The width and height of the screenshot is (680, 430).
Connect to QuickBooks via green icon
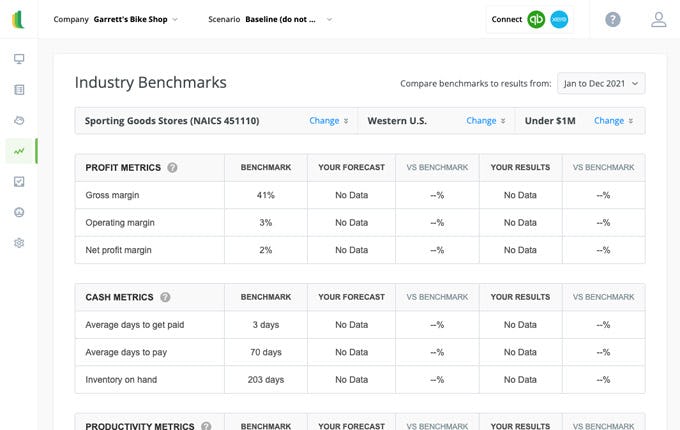[x=537, y=19]
